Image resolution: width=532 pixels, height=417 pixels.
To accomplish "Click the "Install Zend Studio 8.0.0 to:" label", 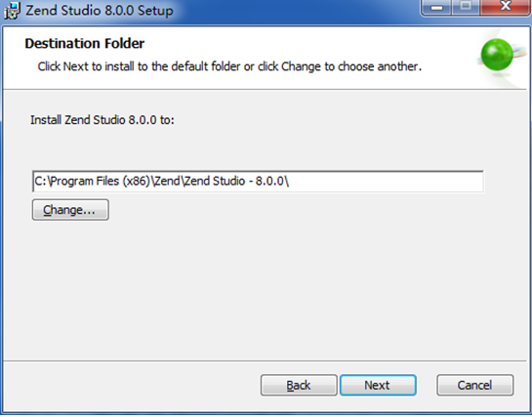I will [x=102, y=120].
